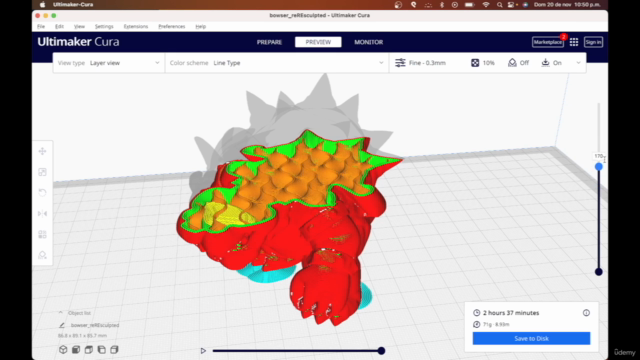Open the Preferences menu
The width and height of the screenshot is (640, 360).
172,27
